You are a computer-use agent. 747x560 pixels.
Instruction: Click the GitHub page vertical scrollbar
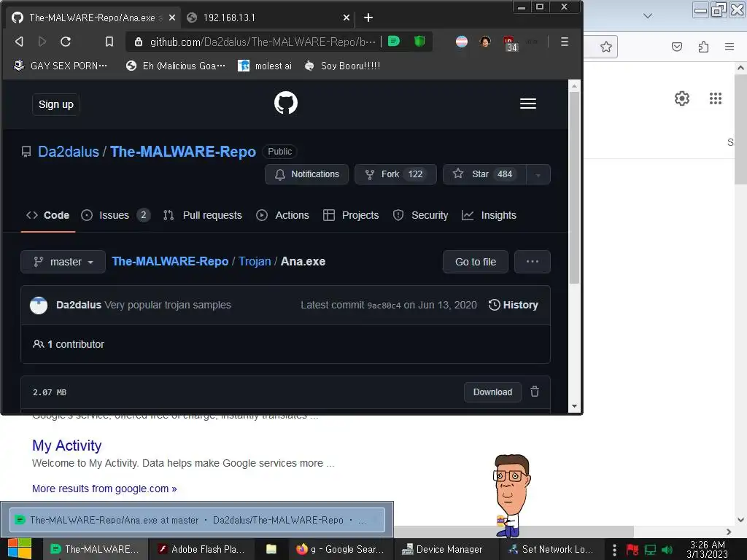574,187
